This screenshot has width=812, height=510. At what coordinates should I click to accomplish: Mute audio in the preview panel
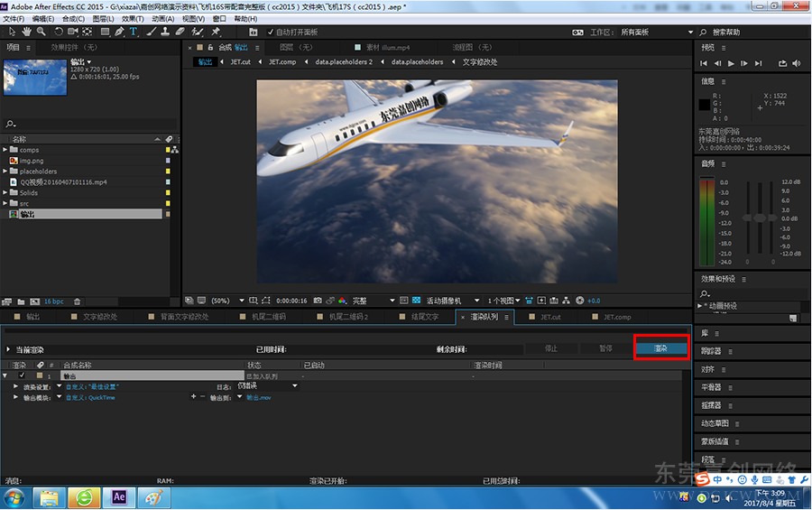(797, 63)
